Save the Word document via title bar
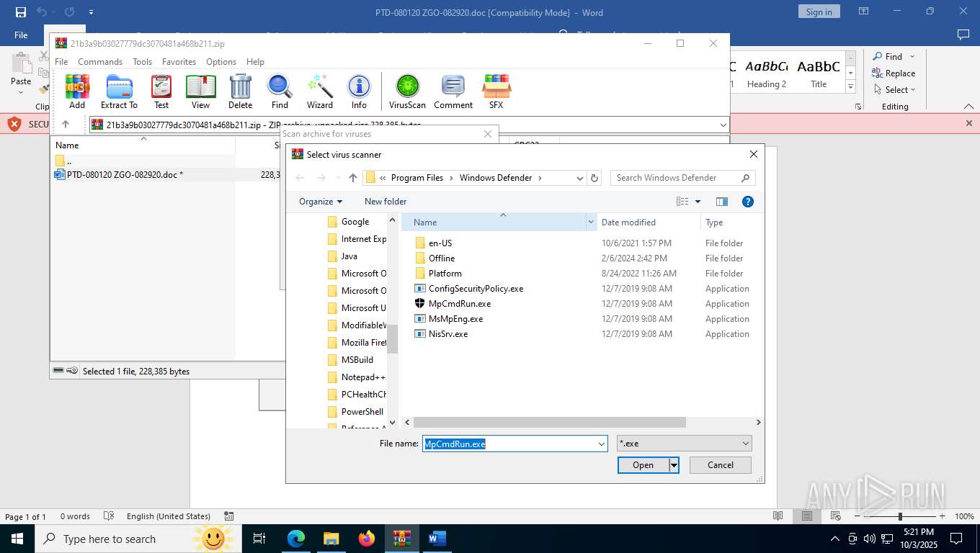The width and height of the screenshot is (980, 553). [20, 12]
